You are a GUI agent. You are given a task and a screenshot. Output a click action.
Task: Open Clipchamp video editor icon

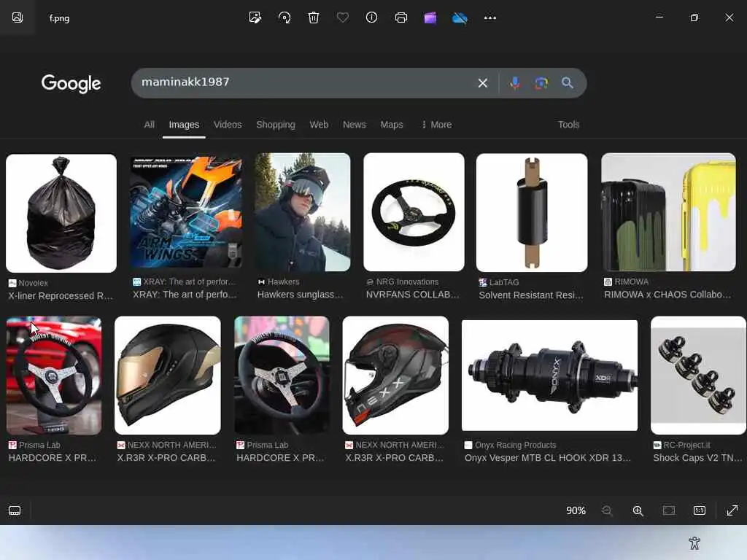[x=430, y=17]
